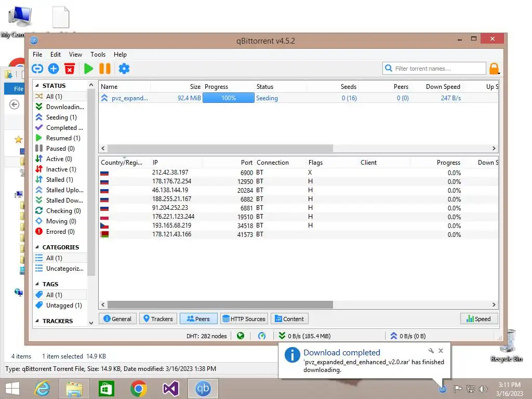The image size is (532, 399).
Task: Select the Moving (0) filter
Action: click(60, 221)
